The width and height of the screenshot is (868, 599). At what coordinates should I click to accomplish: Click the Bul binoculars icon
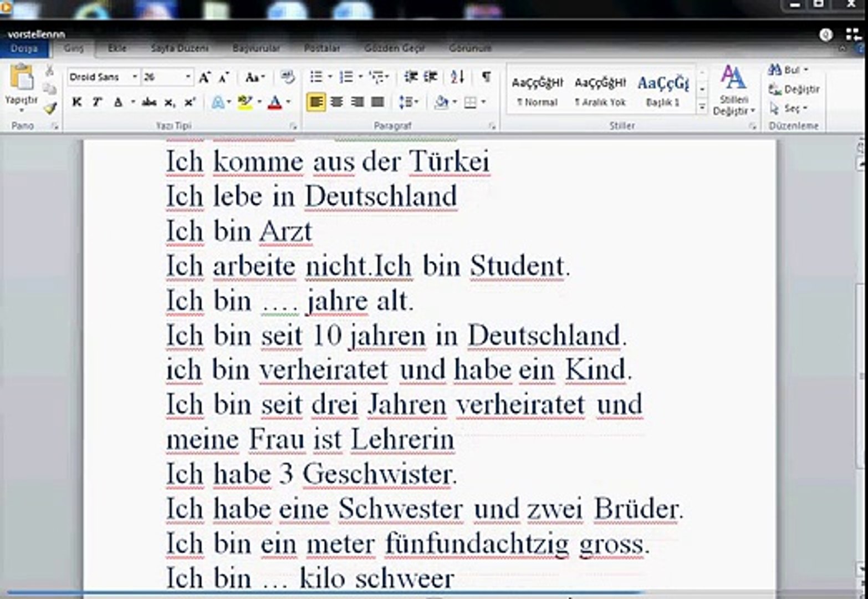coord(775,70)
